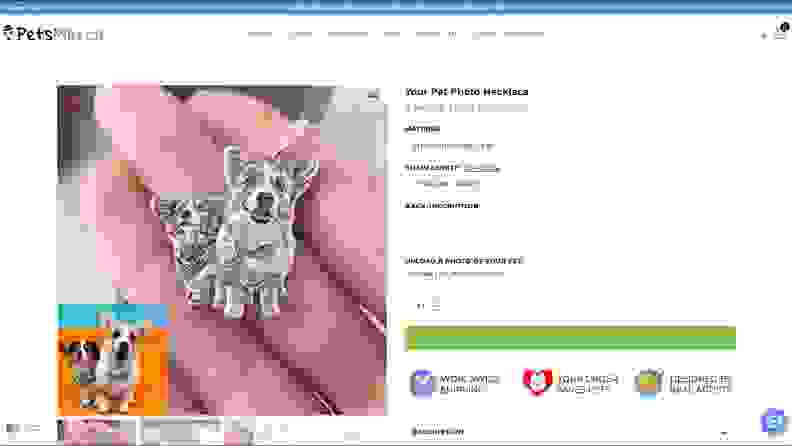This screenshot has width=792, height=446.
Task: Open the shopping cart icon with badge
Action: (x=781, y=31)
